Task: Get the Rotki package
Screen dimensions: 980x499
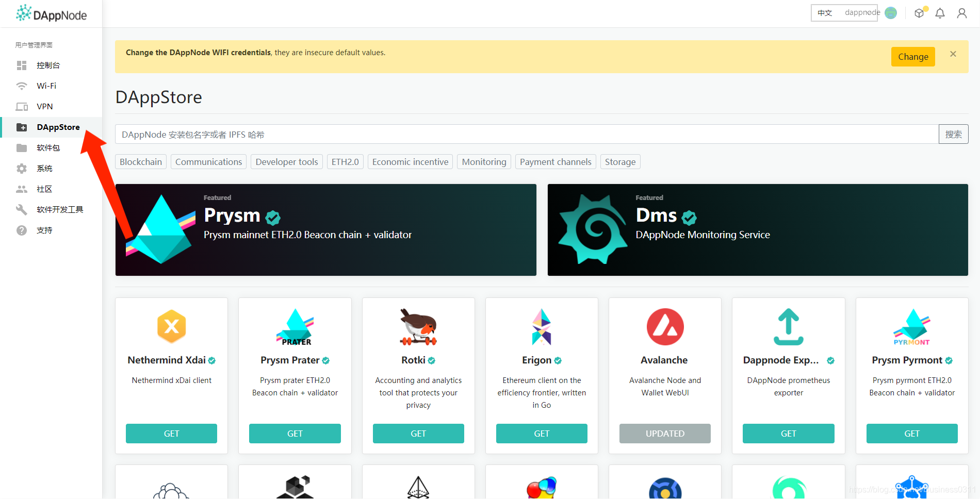Action: click(x=418, y=434)
